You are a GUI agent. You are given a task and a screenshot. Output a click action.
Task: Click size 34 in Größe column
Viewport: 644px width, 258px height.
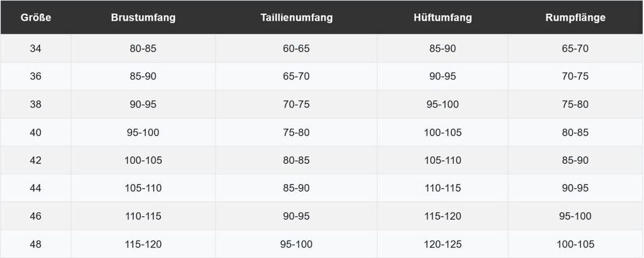pos(35,48)
